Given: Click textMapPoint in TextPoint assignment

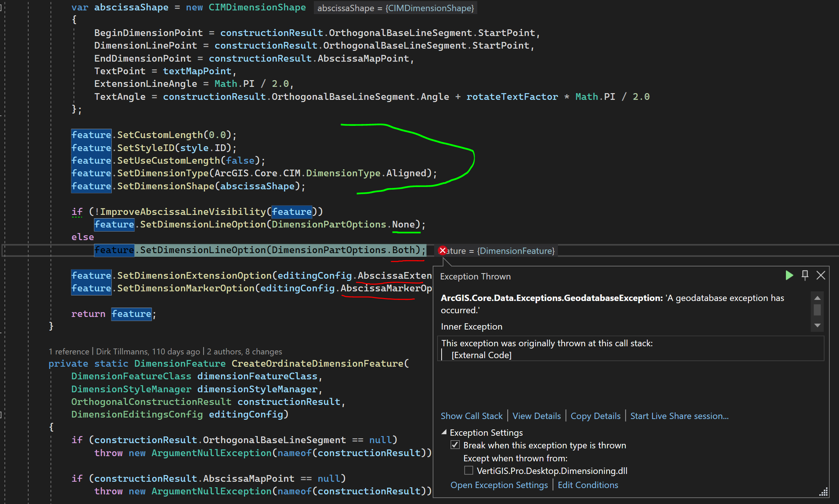Looking at the screenshot, I should click(197, 71).
